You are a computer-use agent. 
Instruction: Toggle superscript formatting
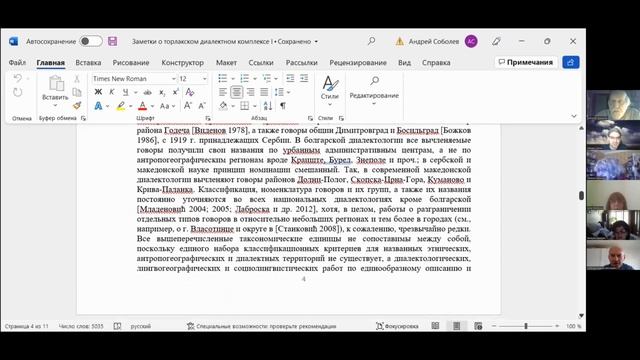click(175, 92)
